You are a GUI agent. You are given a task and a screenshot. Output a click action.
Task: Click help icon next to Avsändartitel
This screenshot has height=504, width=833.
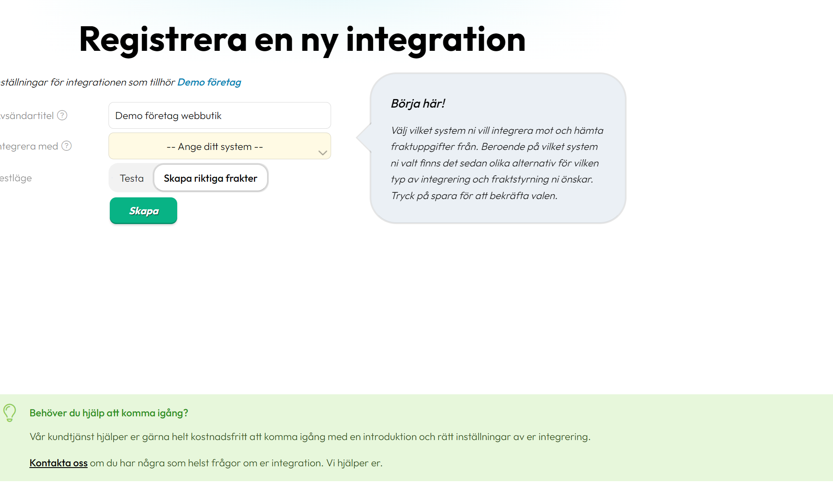coord(62,115)
